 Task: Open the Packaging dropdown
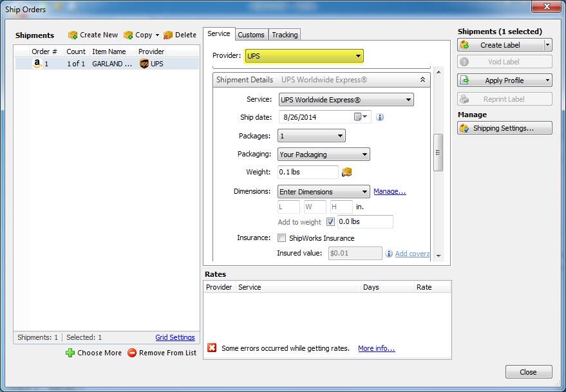click(x=324, y=154)
